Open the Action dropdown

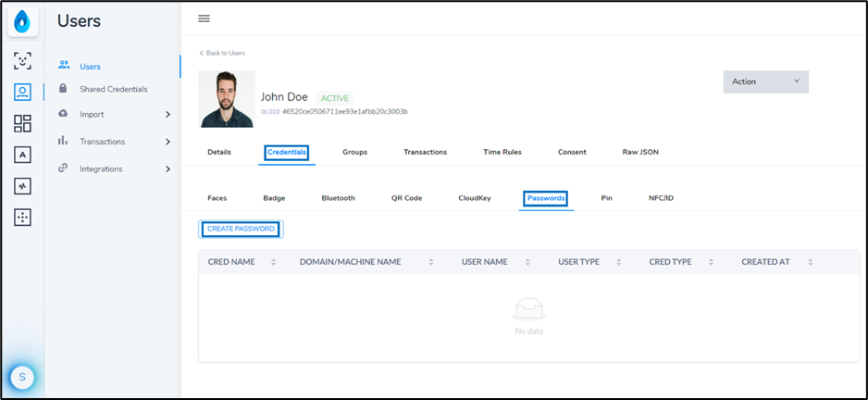(765, 81)
